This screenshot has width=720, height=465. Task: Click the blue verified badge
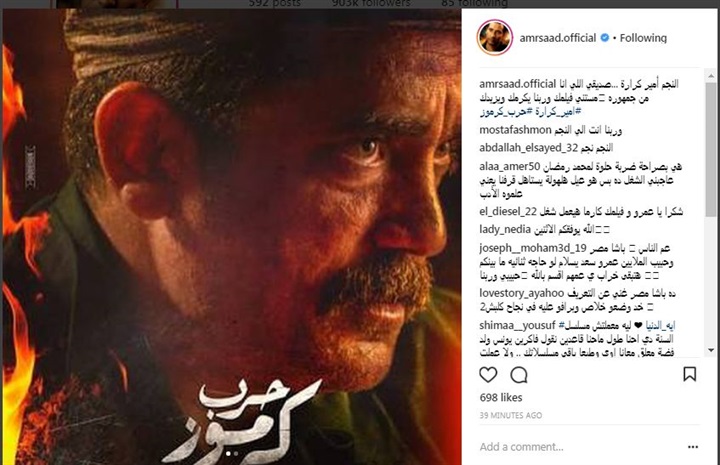coord(605,38)
